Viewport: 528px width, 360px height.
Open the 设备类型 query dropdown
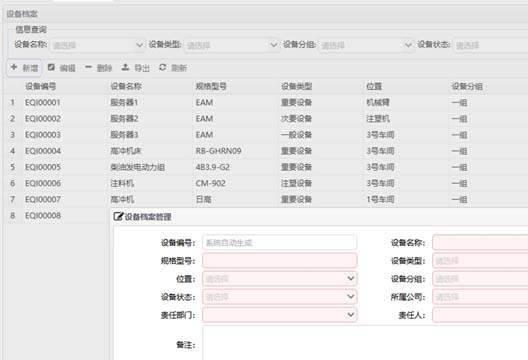pyautogui.click(x=232, y=45)
